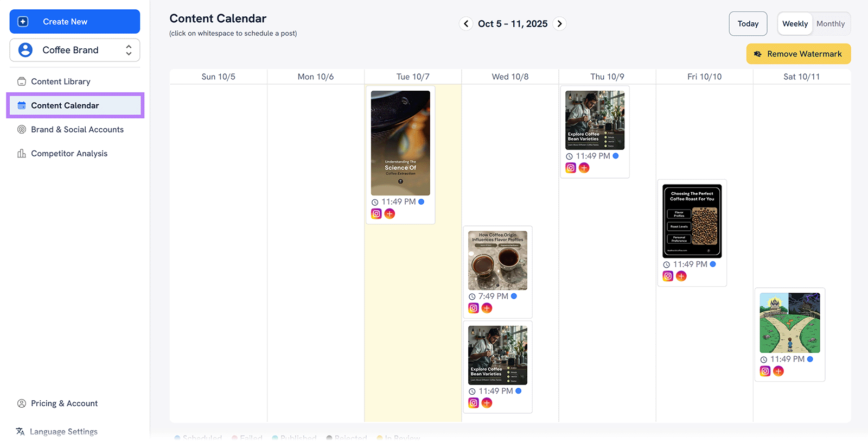Click the Remove Watermark button

[797, 54]
